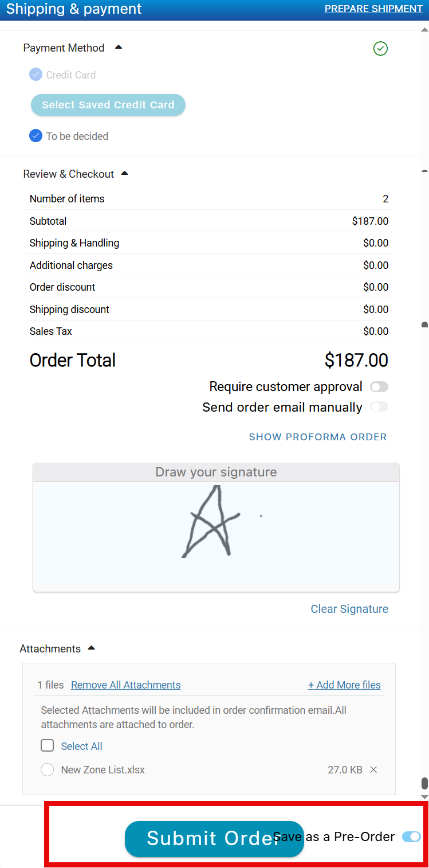
Task: Select the Credit Card payment option
Action: [36, 75]
